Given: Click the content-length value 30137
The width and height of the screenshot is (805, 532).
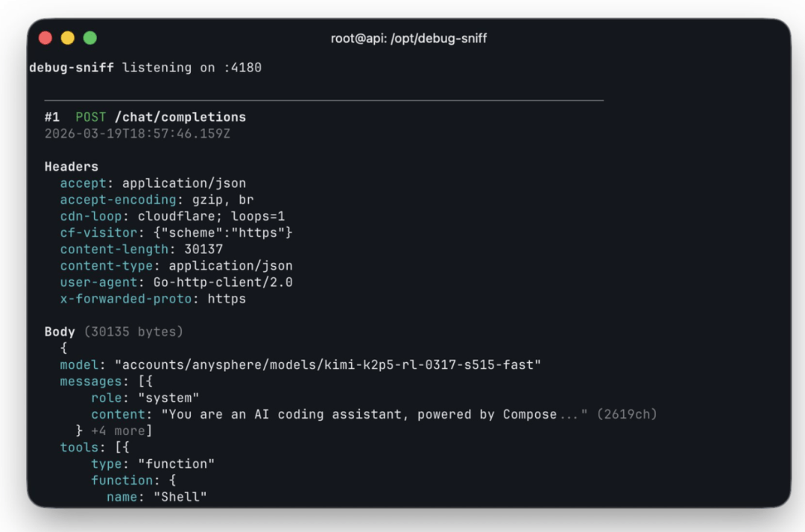Looking at the screenshot, I should coord(203,250).
